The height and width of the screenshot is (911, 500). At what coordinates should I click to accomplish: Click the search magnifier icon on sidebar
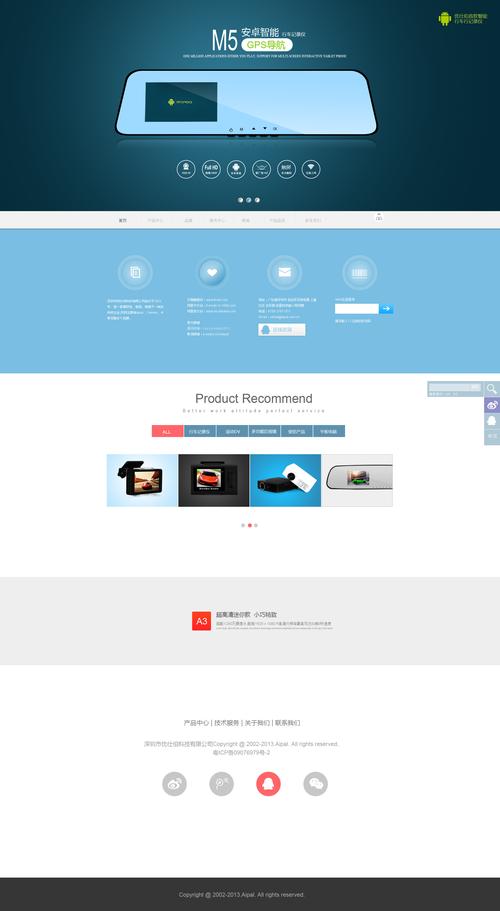pos(492,389)
